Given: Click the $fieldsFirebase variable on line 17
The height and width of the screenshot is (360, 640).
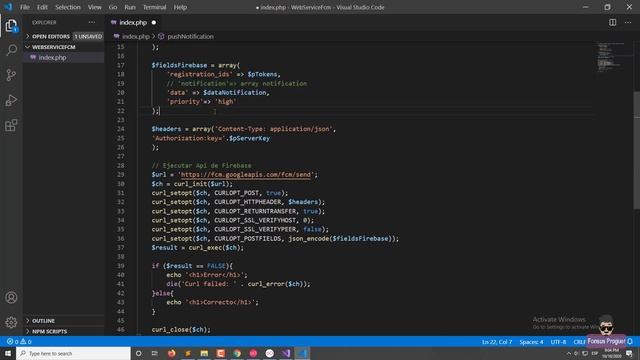Looking at the screenshot, I should click(x=179, y=65).
